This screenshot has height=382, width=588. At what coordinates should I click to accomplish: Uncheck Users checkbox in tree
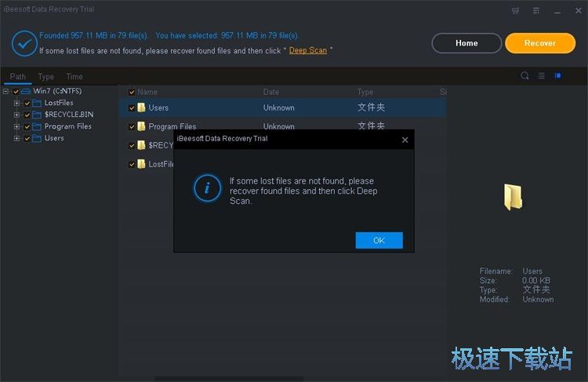tap(27, 139)
